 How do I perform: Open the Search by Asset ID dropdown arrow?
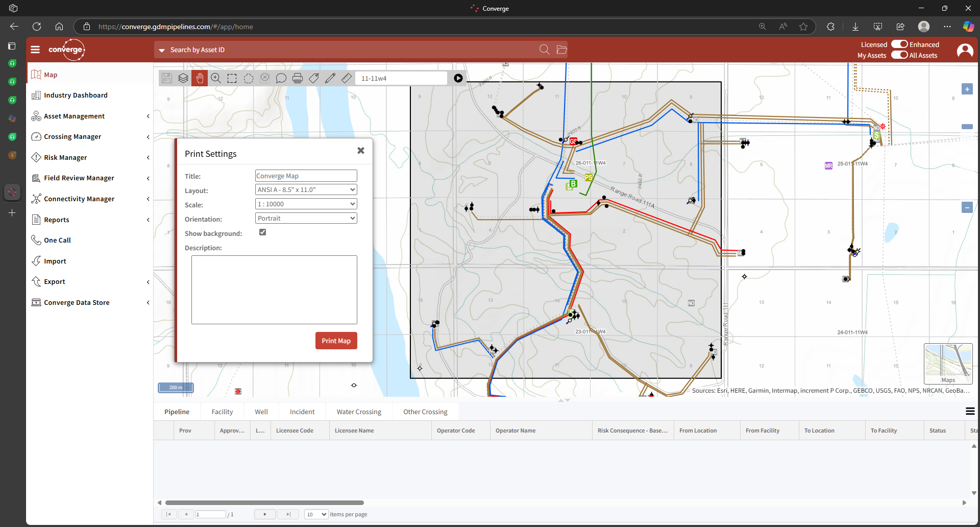click(x=162, y=50)
